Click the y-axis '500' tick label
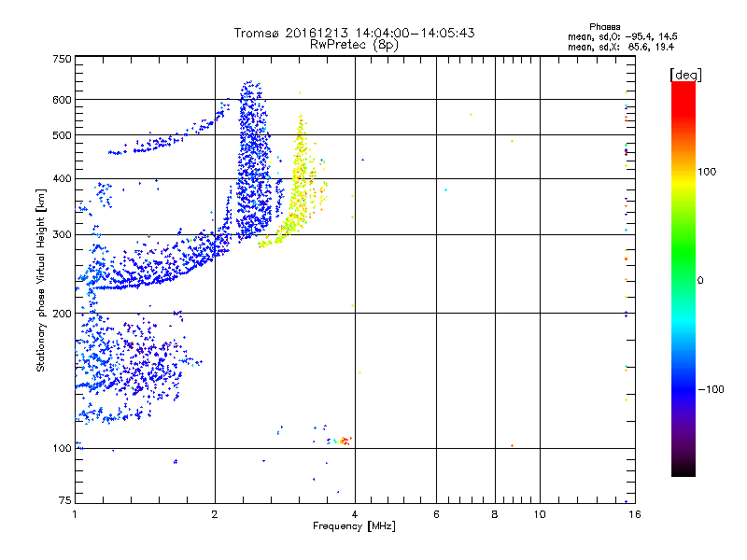 point(62,135)
